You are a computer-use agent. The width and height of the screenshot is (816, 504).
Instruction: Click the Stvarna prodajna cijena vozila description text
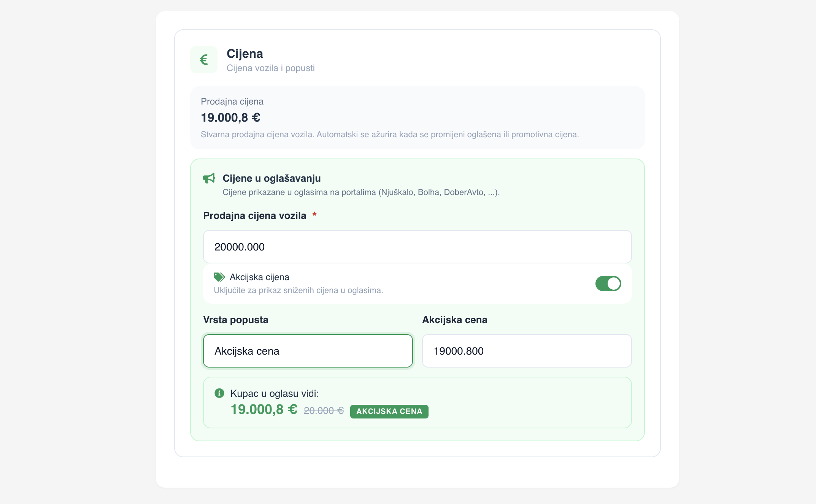[x=390, y=135]
